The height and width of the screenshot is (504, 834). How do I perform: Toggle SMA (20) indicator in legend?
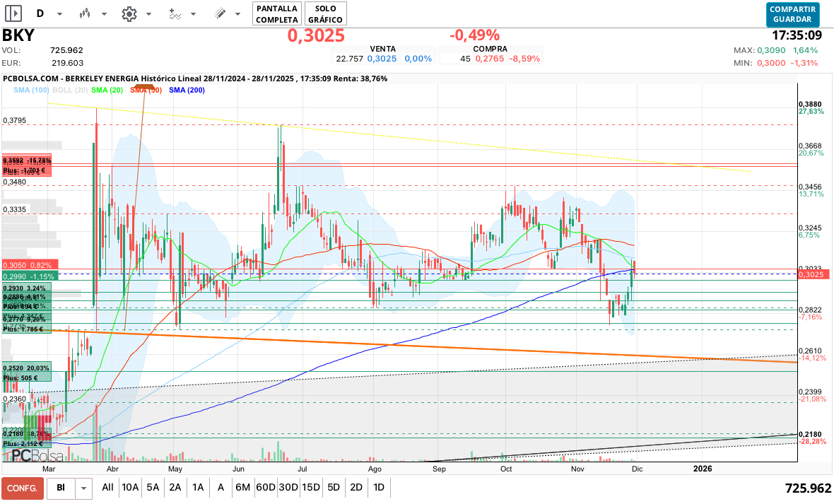pos(107,90)
